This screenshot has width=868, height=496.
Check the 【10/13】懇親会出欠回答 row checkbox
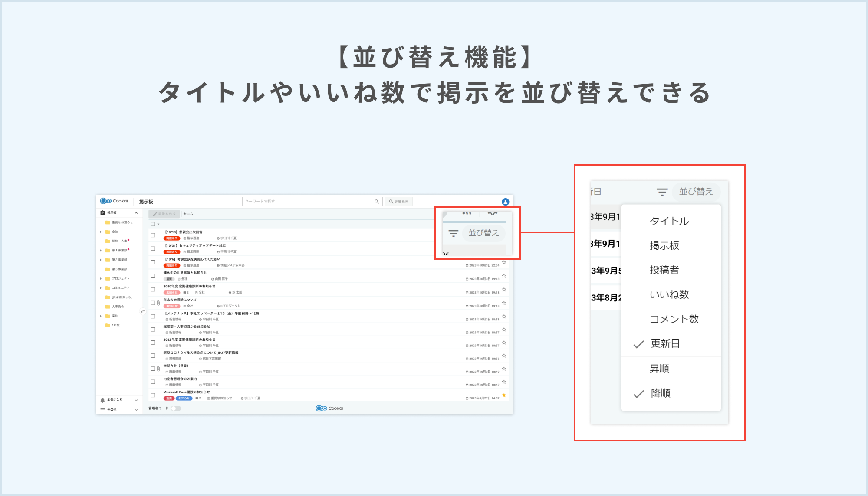(x=153, y=235)
